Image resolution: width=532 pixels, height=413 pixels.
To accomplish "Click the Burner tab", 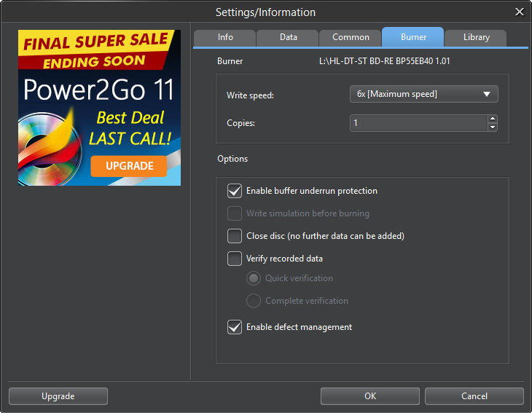I will pos(413,37).
